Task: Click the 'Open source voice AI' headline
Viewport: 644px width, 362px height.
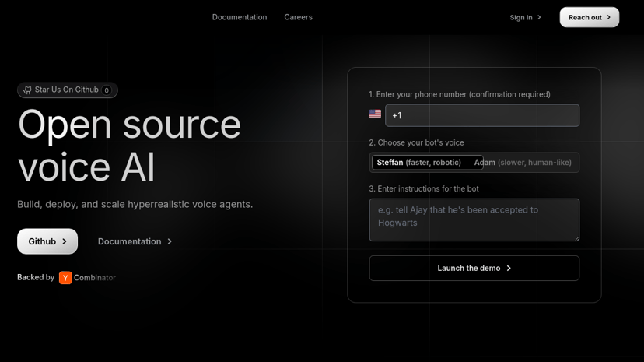Action: [129, 146]
